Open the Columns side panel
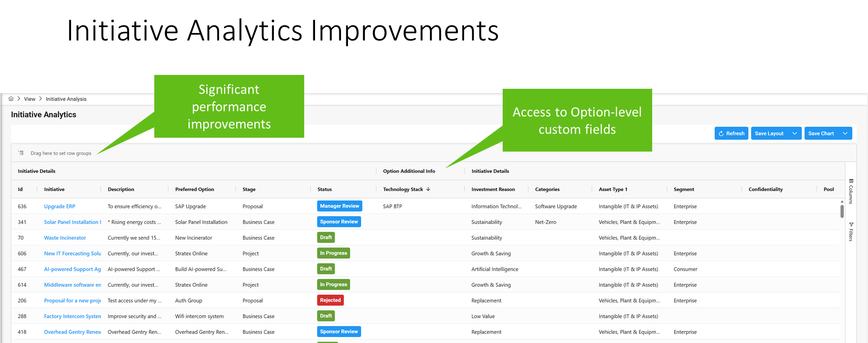Screen dimensions: 868x343 [851, 191]
